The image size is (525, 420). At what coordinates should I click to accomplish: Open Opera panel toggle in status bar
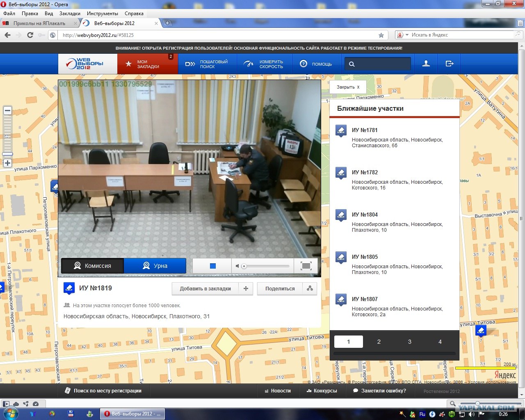[x=6, y=404]
